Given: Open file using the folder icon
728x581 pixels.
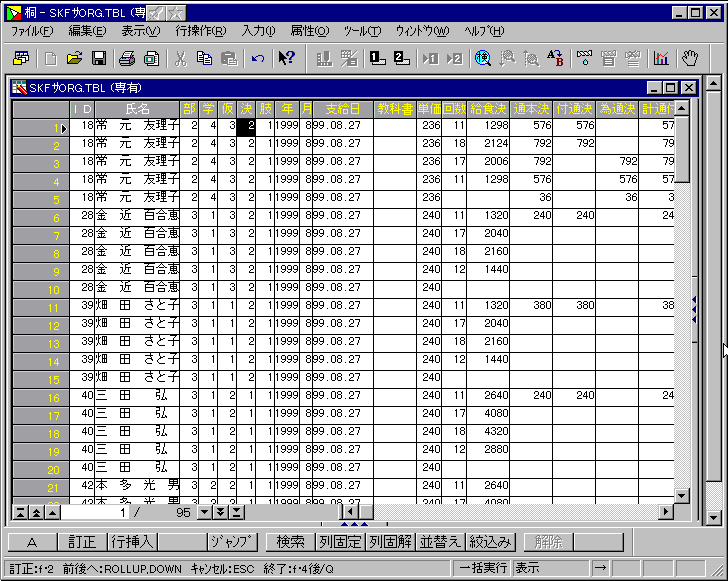Looking at the screenshot, I should 74,58.
